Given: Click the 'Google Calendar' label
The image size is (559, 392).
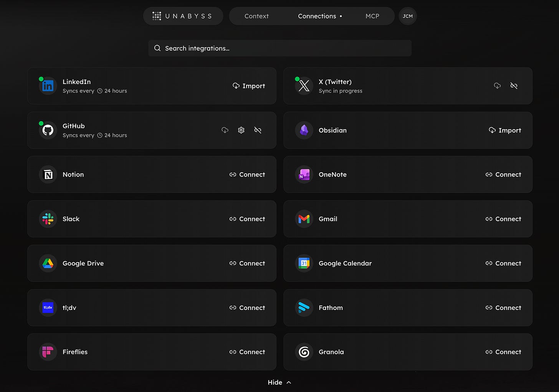Looking at the screenshot, I should (x=345, y=264).
